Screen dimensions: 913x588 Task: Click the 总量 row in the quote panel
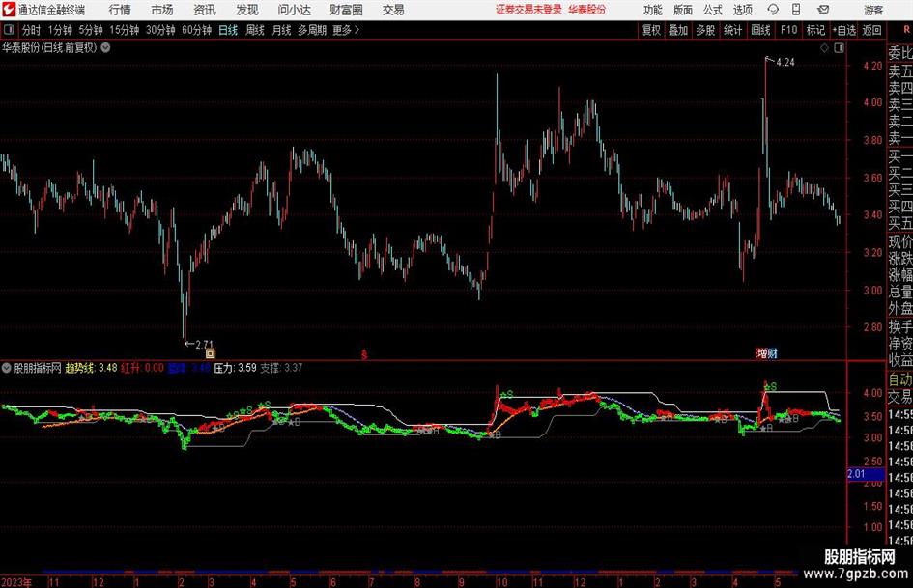click(900, 292)
